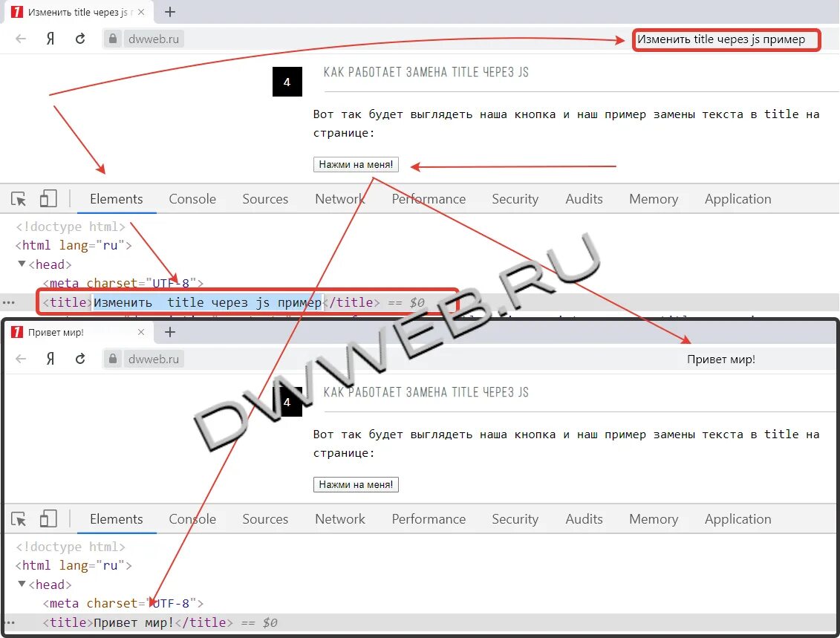Click dwweb.ru address in lower browser
840x638 pixels.
point(154,359)
